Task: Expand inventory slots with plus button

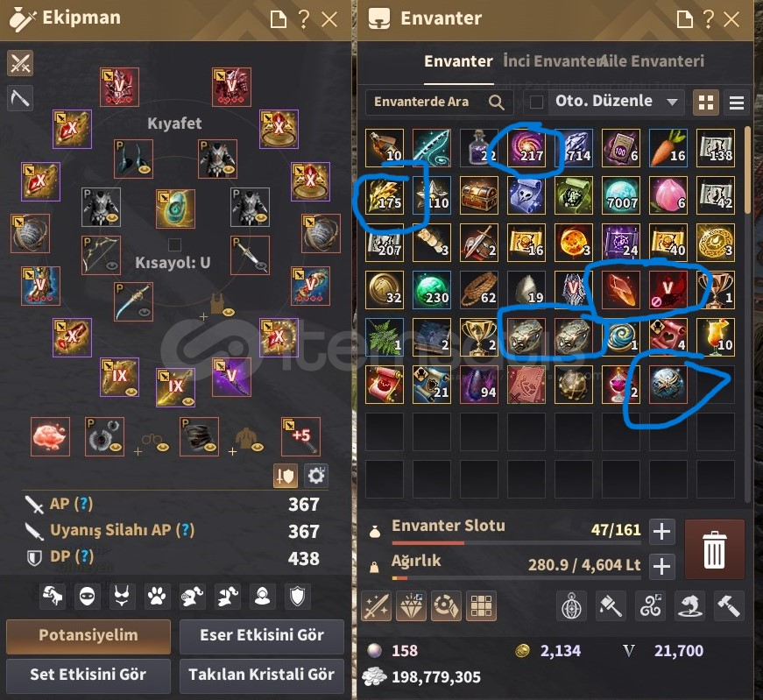Action: (661, 531)
